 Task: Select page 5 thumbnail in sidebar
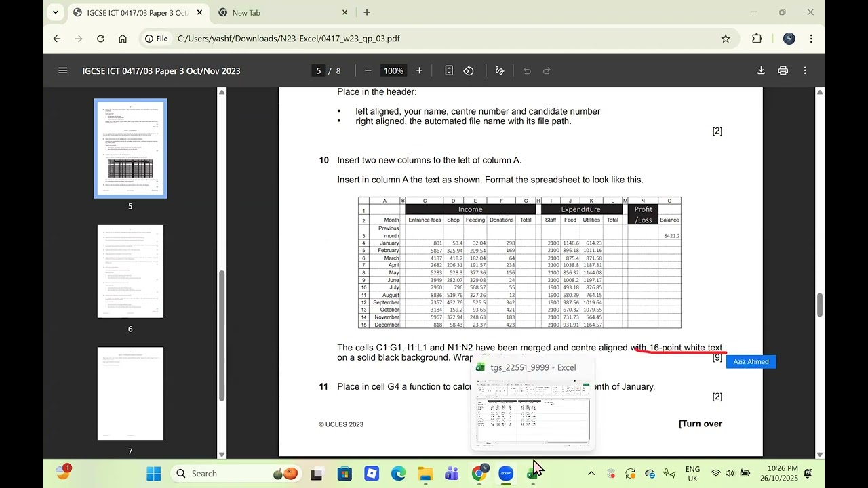point(130,148)
